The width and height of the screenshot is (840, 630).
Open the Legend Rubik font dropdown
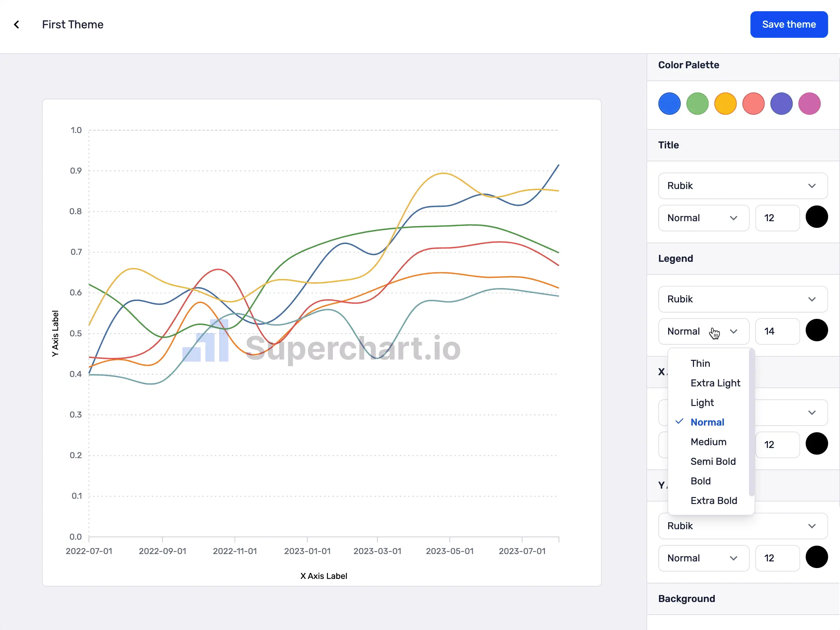(x=742, y=299)
